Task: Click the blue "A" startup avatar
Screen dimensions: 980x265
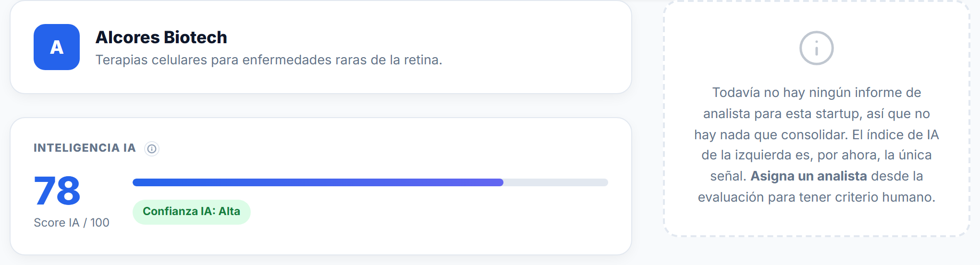Action: (57, 47)
